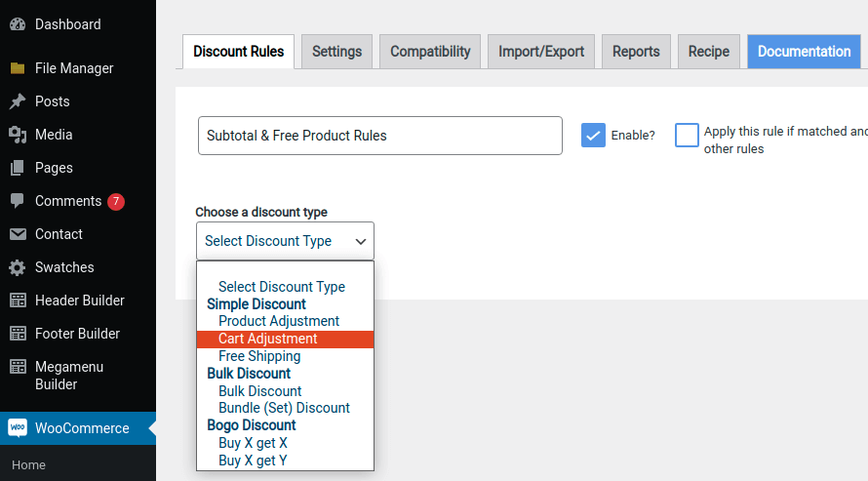Select the Buy X get Y option
Screen dimensions: 868x481
tap(253, 461)
